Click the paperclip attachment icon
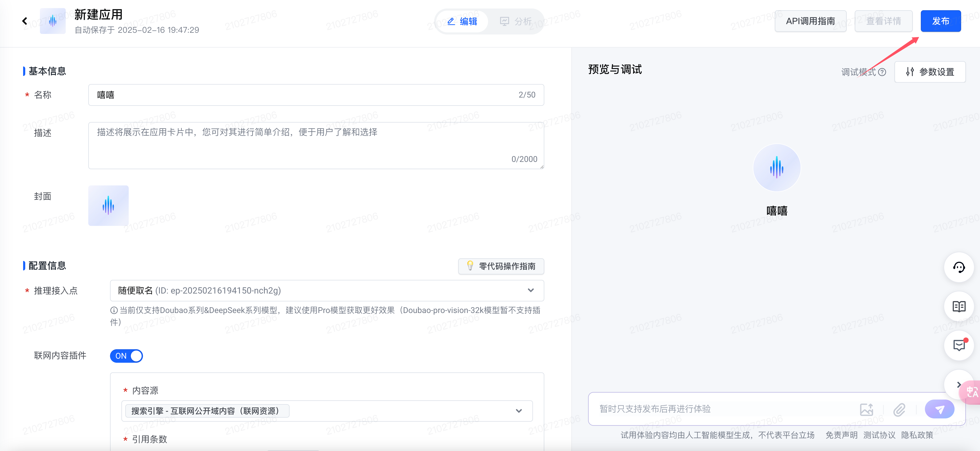The height and width of the screenshot is (451, 980). tap(899, 410)
